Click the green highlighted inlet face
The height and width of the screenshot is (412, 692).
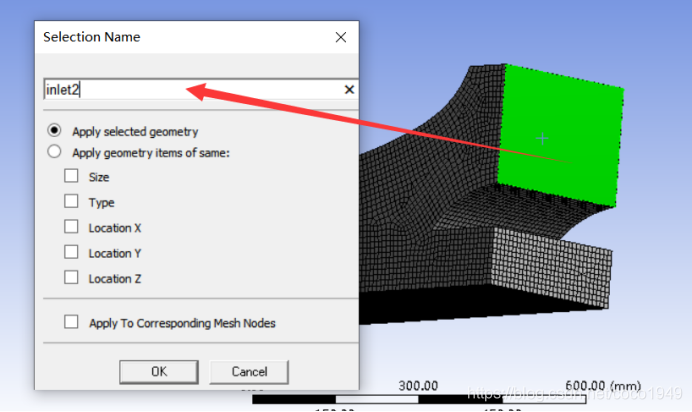tap(560, 135)
